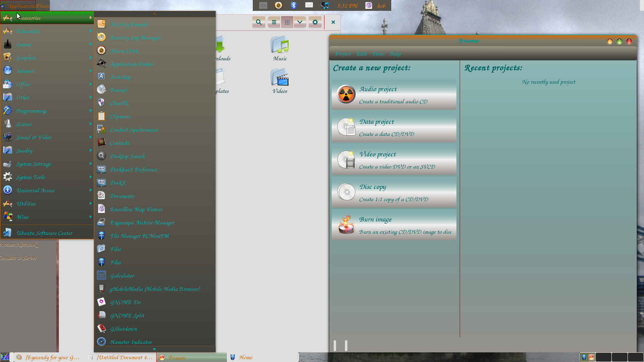Open DockbarX Preference entry
Image resolution: width=644 pixels, height=362 pixels.
click(155, 169)
